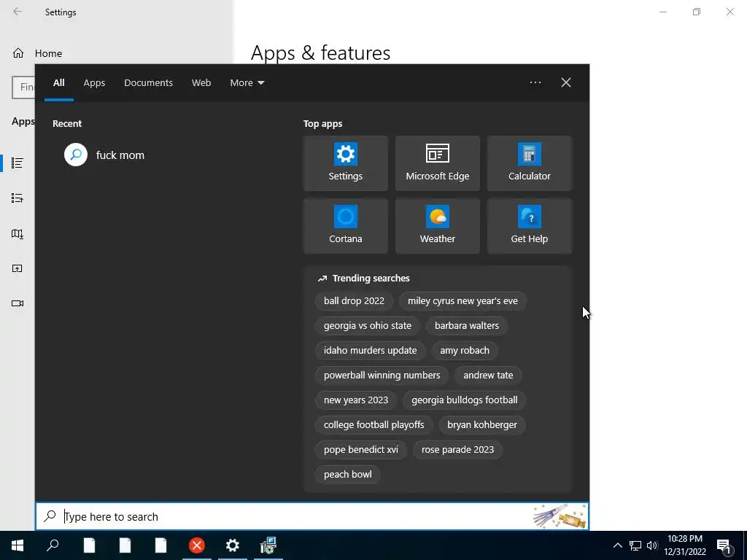Search trending "pope benedict xvi"

pos(361,449)
